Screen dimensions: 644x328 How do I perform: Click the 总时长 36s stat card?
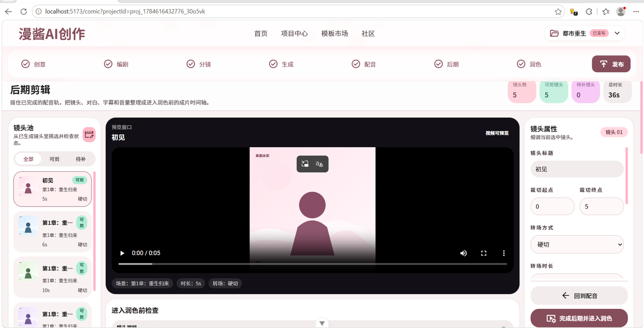tap(617, 91)
